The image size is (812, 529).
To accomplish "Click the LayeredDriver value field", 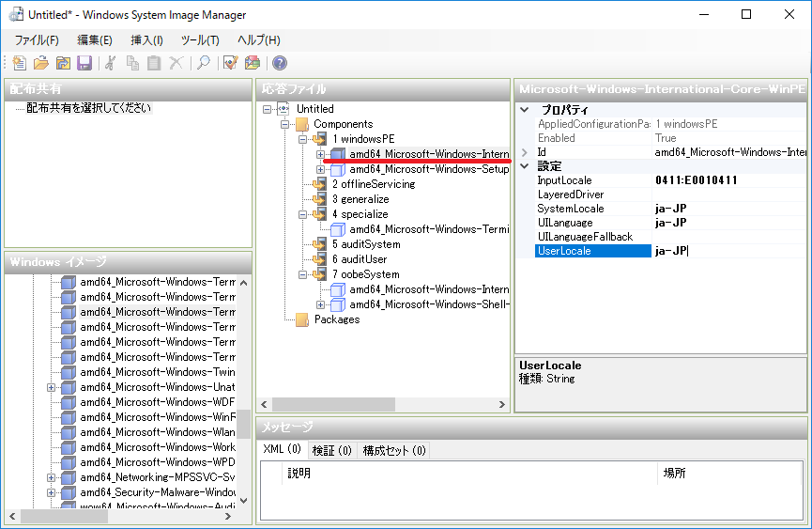I will click(729, 194).
